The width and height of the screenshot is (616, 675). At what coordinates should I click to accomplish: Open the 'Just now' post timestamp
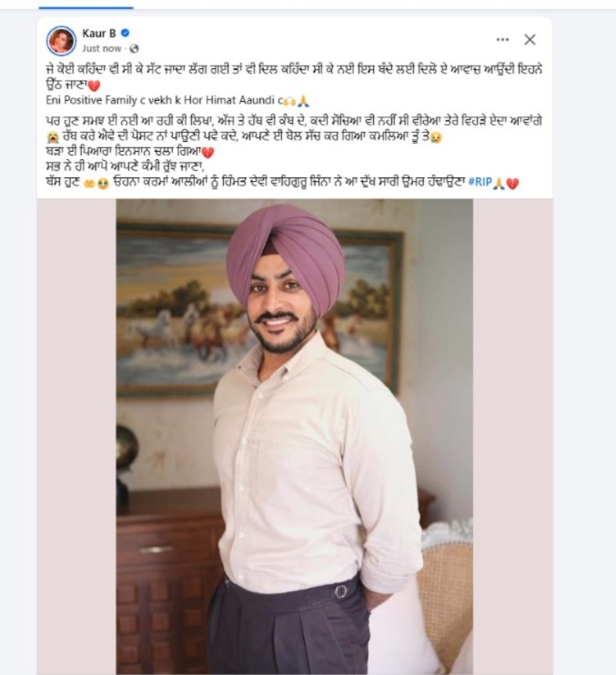pyautogui.click(x=102, y=48)
